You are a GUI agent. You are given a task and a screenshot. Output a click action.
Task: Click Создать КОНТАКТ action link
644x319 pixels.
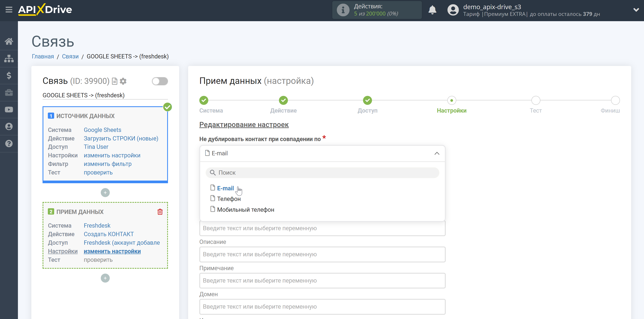(x=109, y=234)
